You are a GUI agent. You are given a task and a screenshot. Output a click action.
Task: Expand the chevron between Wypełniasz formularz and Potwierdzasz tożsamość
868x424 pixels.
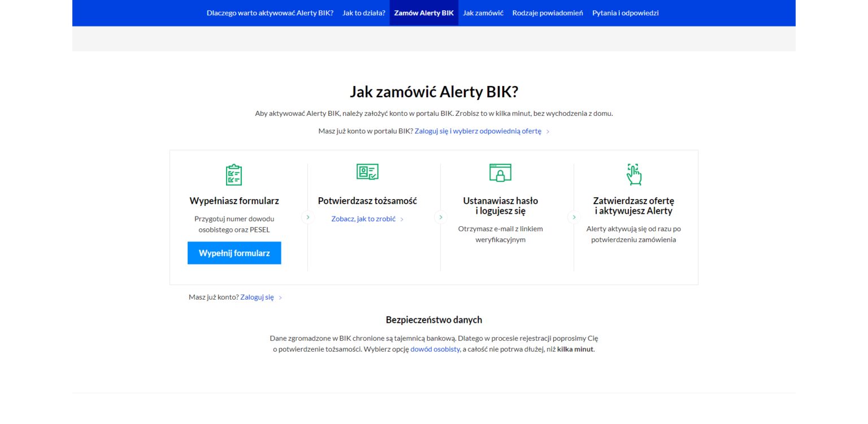(307, 217)
